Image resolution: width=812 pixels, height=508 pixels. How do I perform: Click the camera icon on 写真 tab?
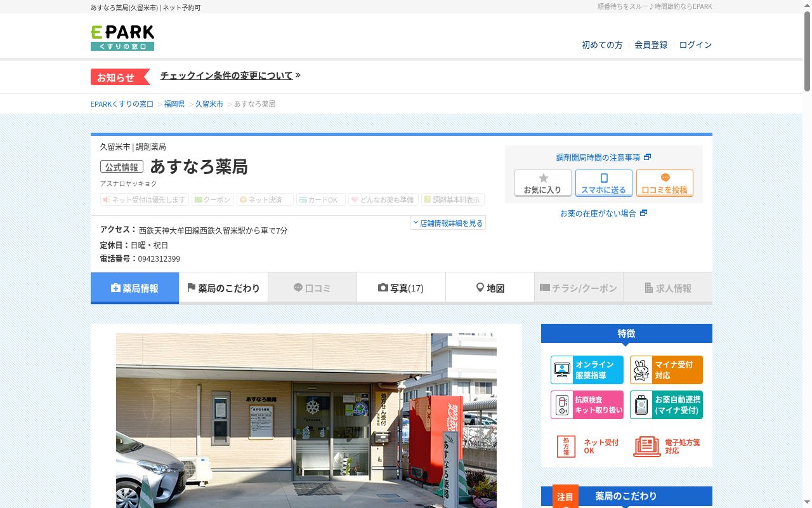(x=383, y=288)
